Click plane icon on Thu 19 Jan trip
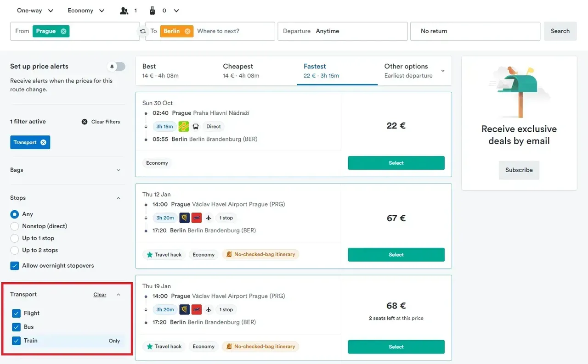This screenshot has height=364, width=588. (209, 309)
